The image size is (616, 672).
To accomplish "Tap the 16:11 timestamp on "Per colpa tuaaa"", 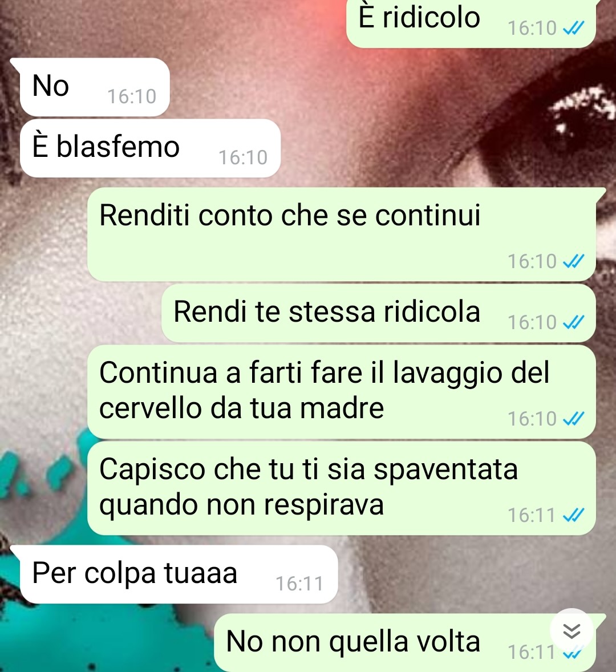I will point(299,584).
